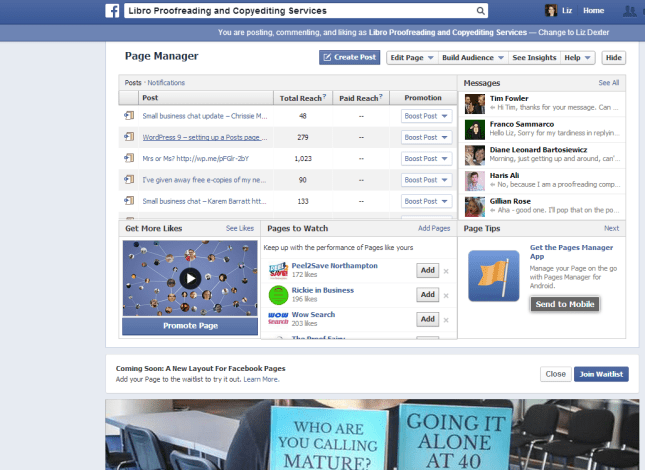This screenshot has width=645, height=470.
Task: Open See Insights
Action: [534, 58]
